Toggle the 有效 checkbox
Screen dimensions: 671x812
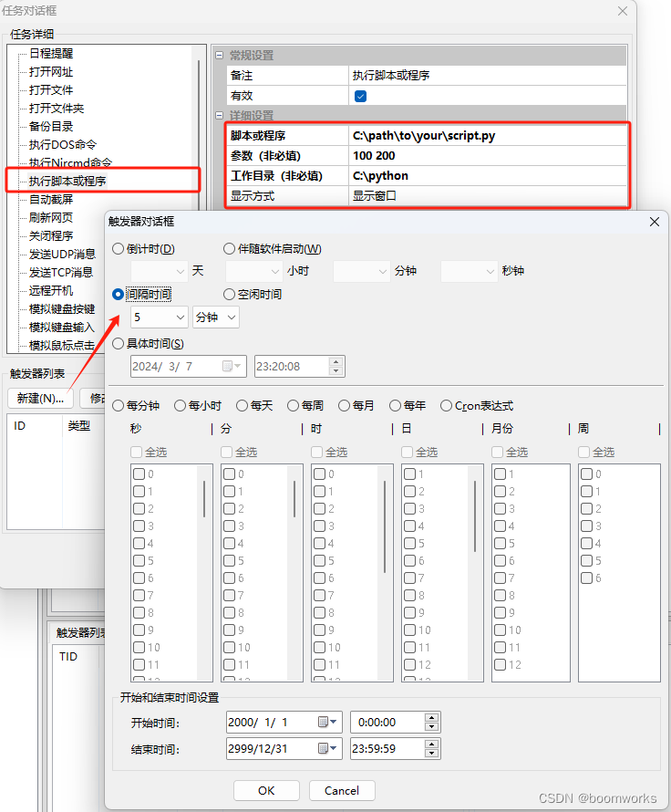[361, 96]
